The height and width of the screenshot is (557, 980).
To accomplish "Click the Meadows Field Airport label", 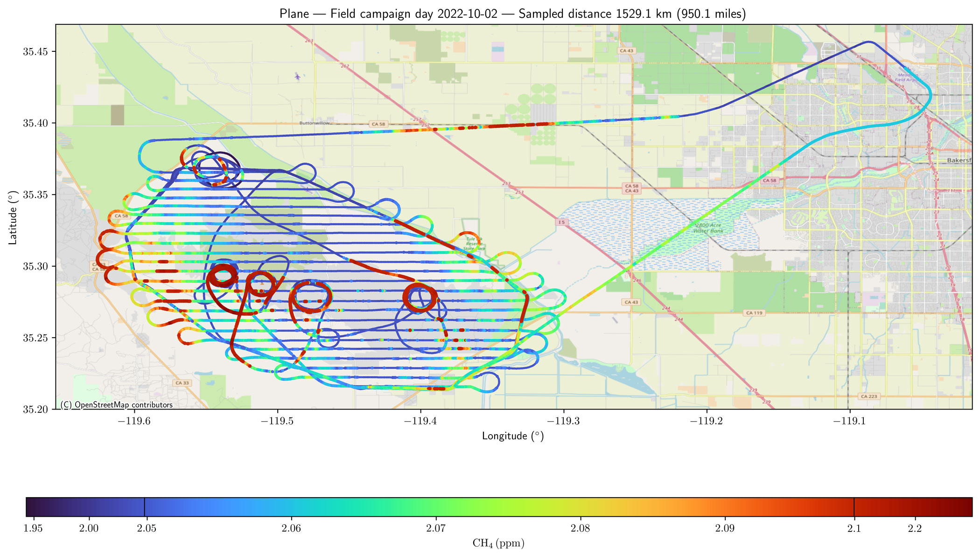I will 906,78.
